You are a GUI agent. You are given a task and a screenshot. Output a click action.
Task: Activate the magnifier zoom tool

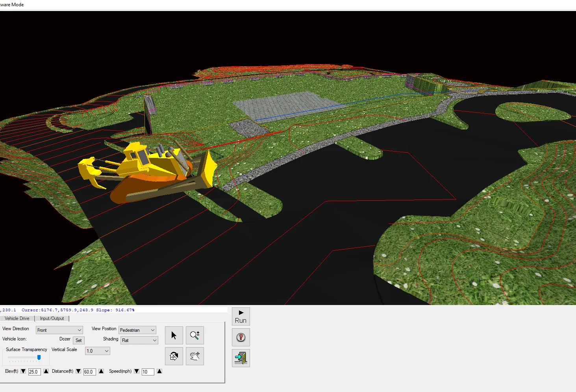tap(194, 335)
